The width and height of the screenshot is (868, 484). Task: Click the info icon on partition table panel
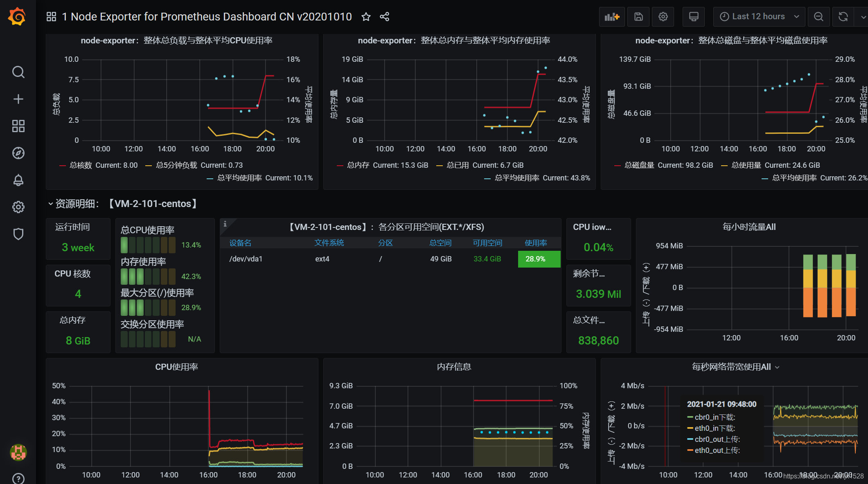(x=225, y=224)
